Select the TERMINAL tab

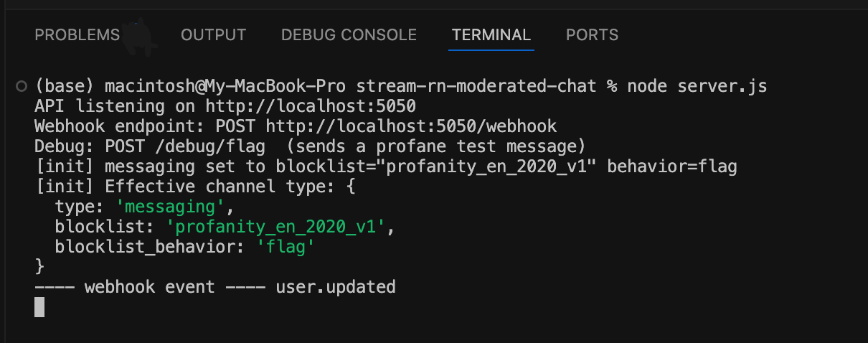491,34
